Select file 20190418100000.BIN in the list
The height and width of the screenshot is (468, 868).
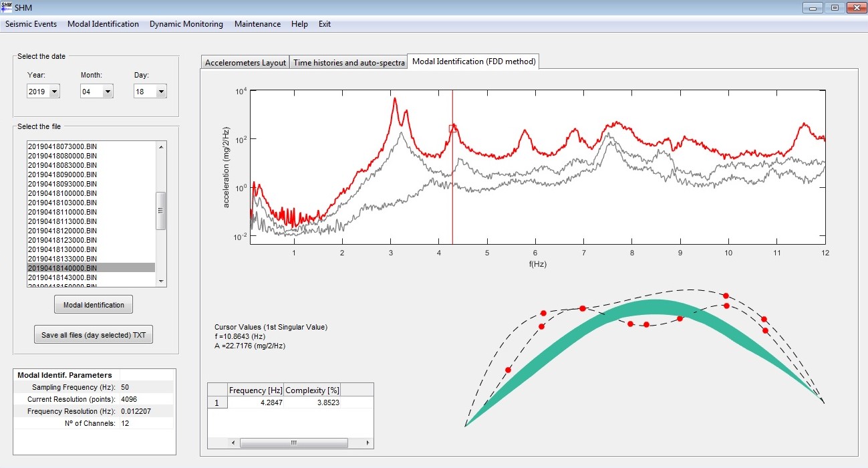click(x=62, y=193)
